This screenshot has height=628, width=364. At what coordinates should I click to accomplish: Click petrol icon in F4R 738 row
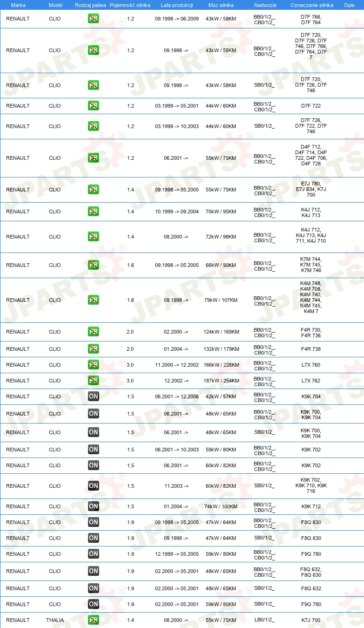[x=94, y=349]
